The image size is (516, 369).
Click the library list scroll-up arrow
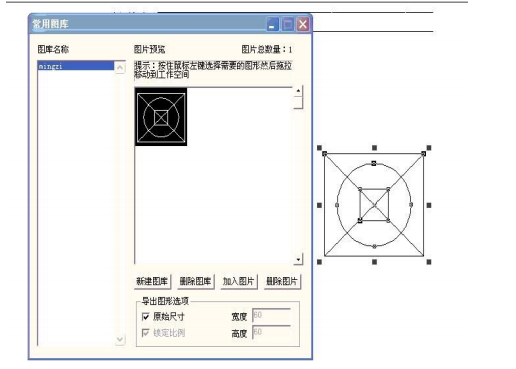click(x=120, y=68)
